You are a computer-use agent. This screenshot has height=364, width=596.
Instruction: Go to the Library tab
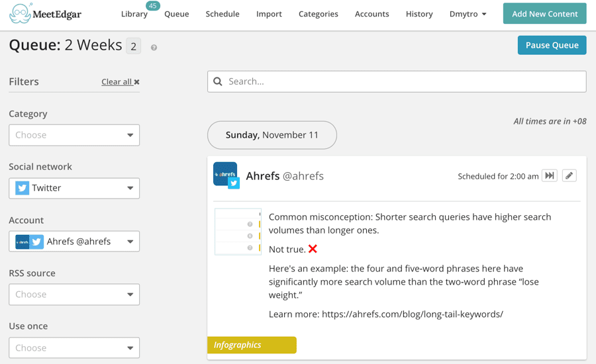click(x=134, y=14)
